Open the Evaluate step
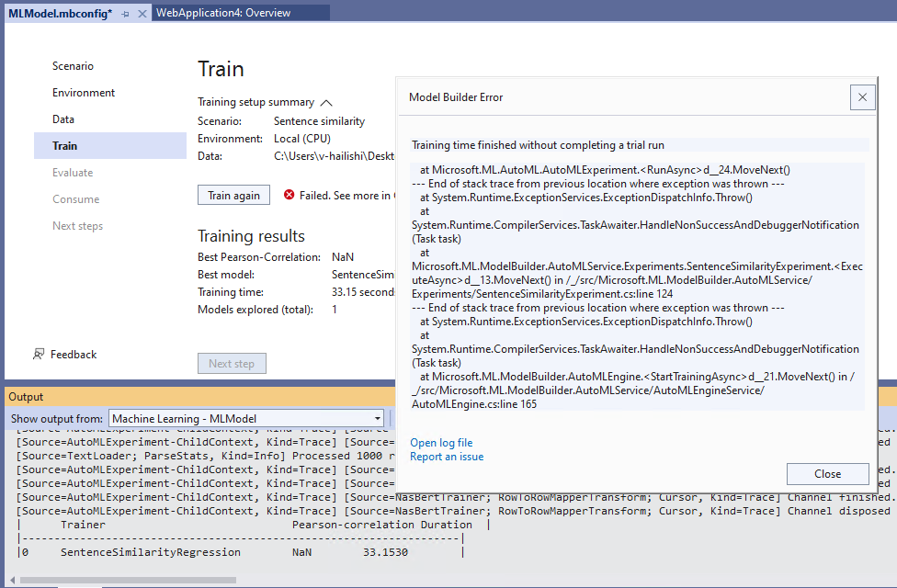 [x=73, y=172]
